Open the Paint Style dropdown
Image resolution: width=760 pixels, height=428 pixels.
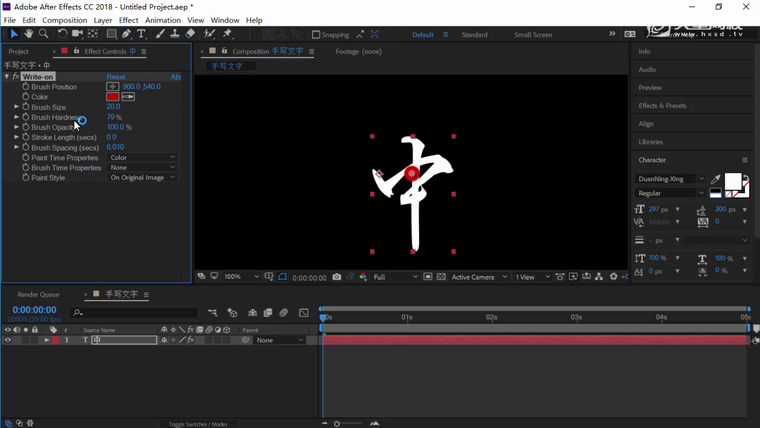click(x=143, y=178)
